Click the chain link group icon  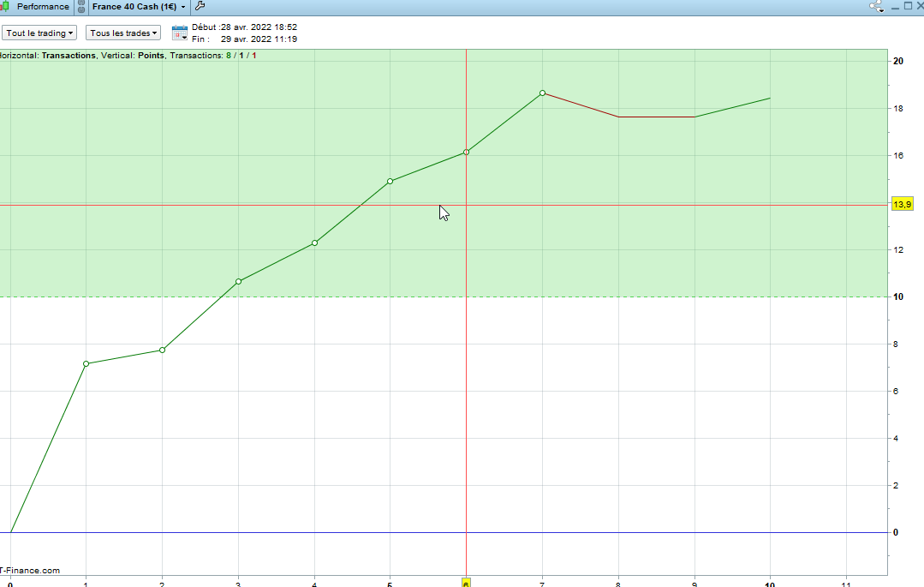(x=81, y=7)
